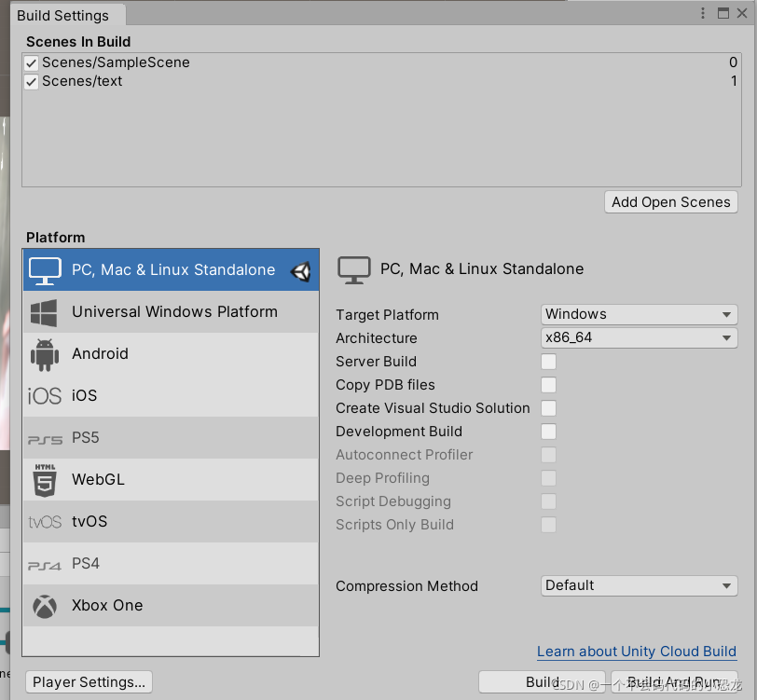The height and width of the screenshot is (700, 757).
Task: Enable Copy PDB files checkbox
Action: point(548,385)
